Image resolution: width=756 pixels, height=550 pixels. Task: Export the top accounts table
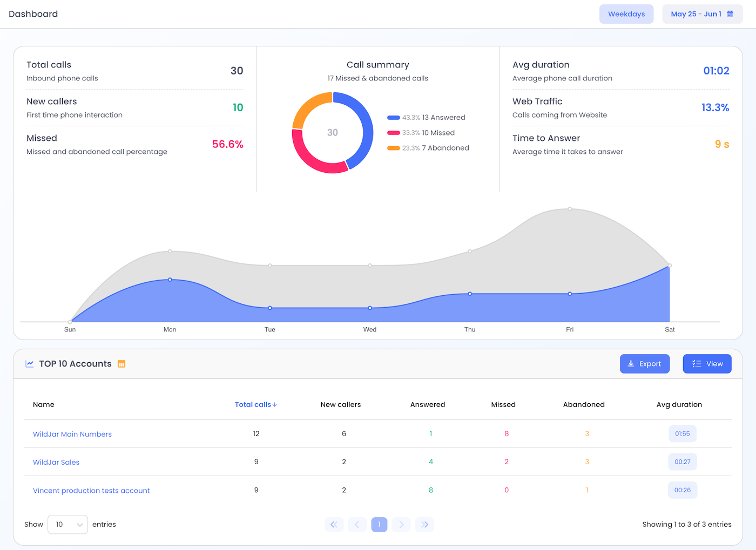[645, 364]
